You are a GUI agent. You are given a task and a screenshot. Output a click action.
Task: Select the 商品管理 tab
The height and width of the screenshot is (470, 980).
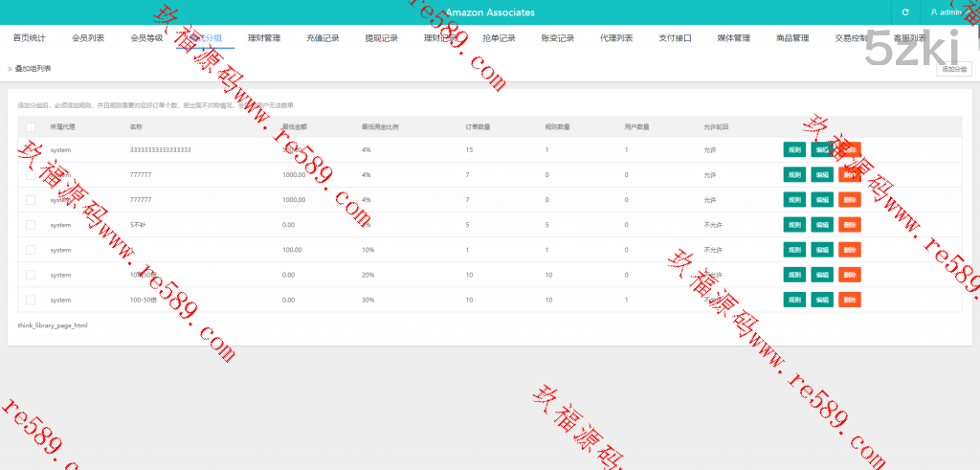click(x=792, y=38)
